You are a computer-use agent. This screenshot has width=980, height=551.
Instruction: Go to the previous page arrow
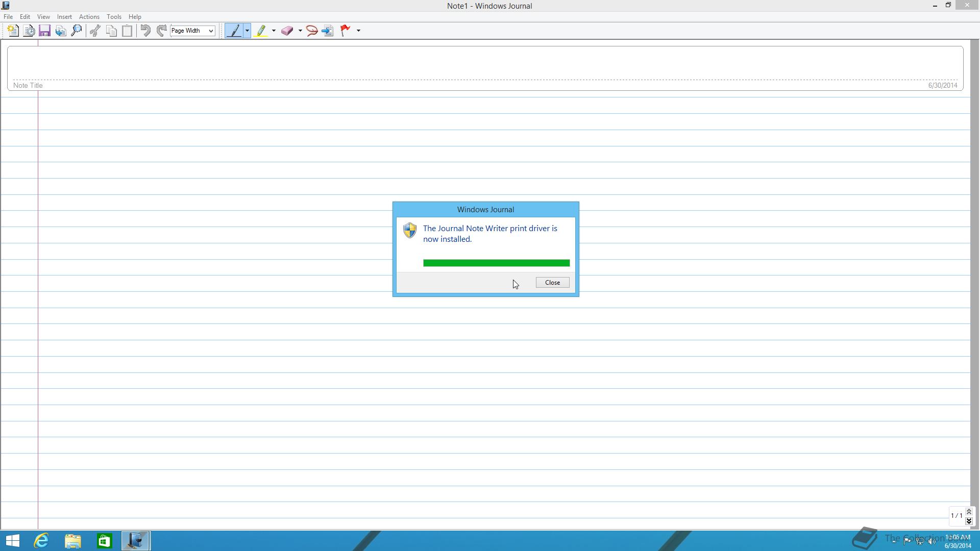[969, 512]
